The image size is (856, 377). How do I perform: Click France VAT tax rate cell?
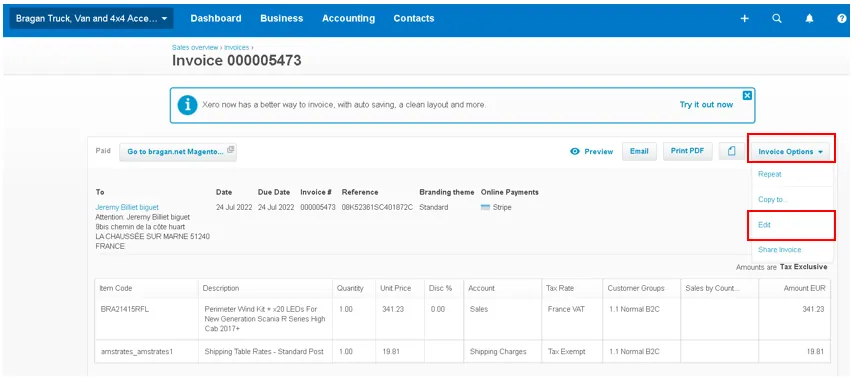click(x=572, y=319)
